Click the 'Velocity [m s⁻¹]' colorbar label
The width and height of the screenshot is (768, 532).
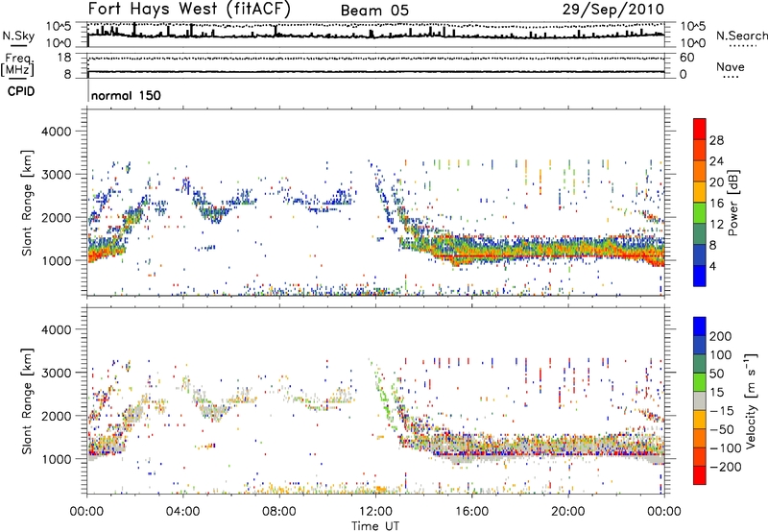[750, 400]
